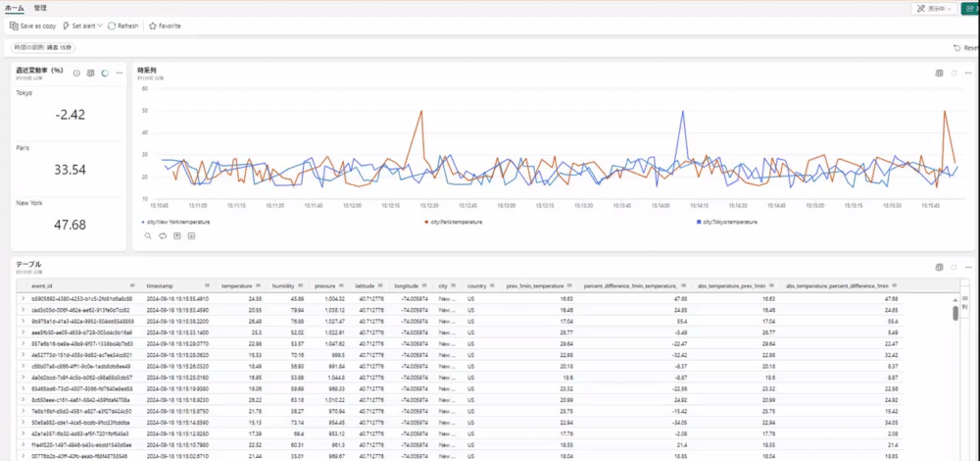The image size is (980, 461).
Task: Open explore data icon on 直近変動率 tile
Action: point(90,74)
